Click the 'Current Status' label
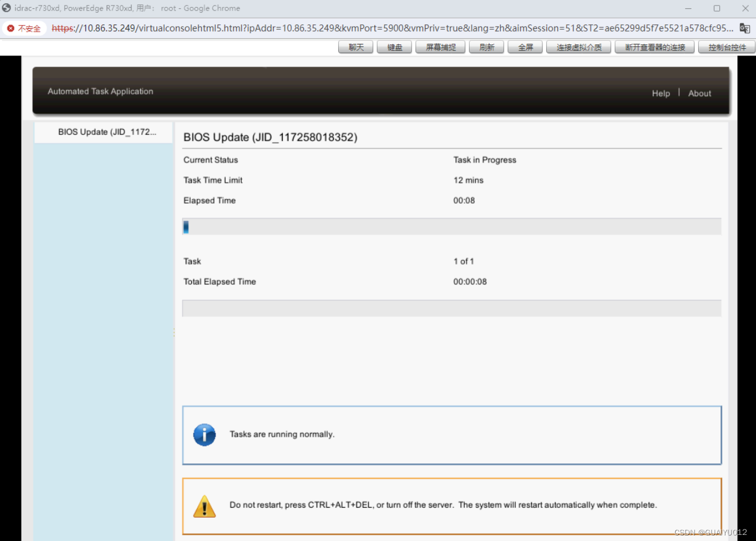Image resolution: width=756 pixels, height=541 pixels. coord(211,160)
